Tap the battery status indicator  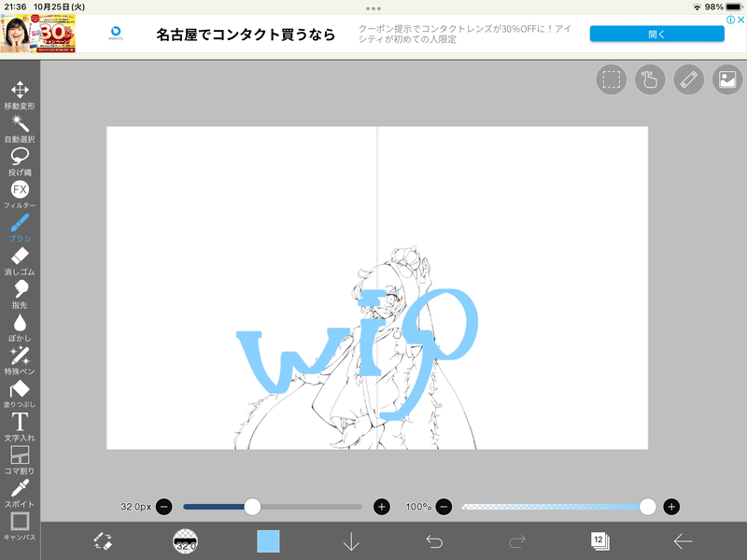(x=734, y=7)
